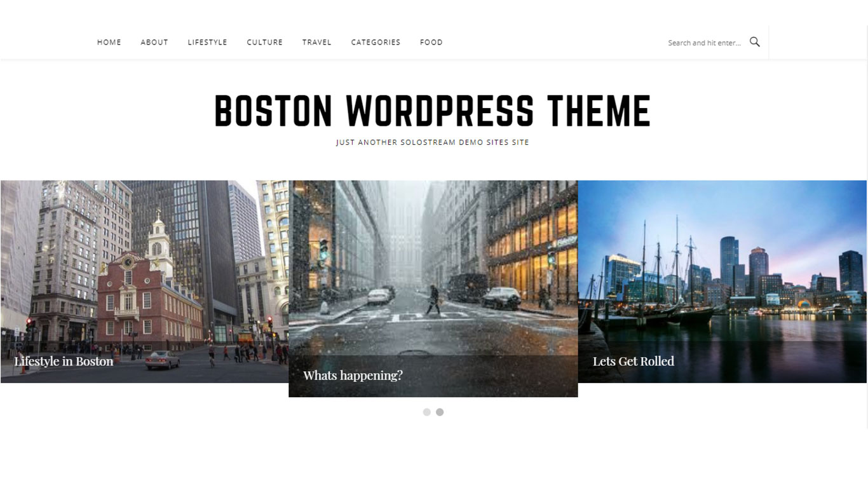Click the search magnifier icon

[x=755, y=42]
